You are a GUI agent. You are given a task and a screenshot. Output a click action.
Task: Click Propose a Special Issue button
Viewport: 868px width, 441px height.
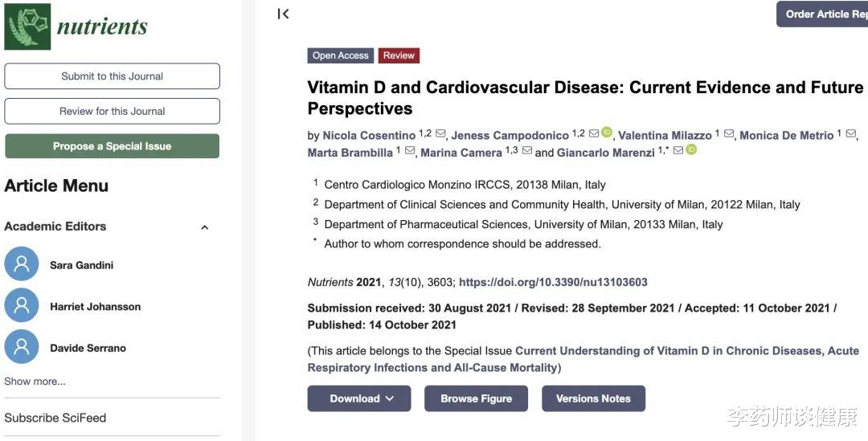(x=113, y=146)
